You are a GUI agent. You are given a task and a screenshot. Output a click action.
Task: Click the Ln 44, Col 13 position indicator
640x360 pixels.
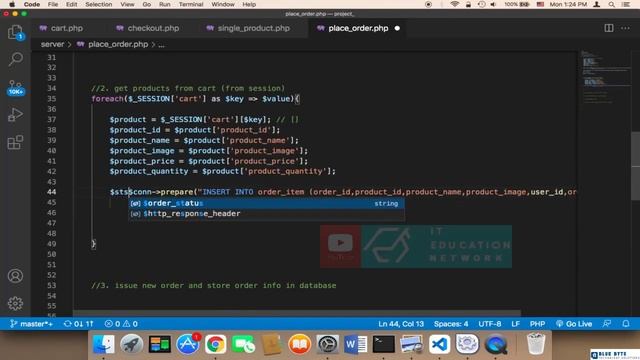tap(401, 324)
